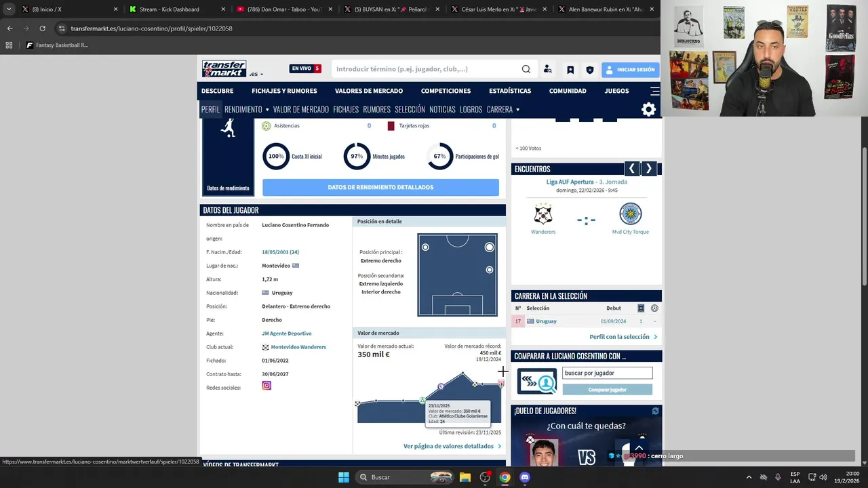
Task: Show next match with right arrow
Action: click(x=648, y=169)
